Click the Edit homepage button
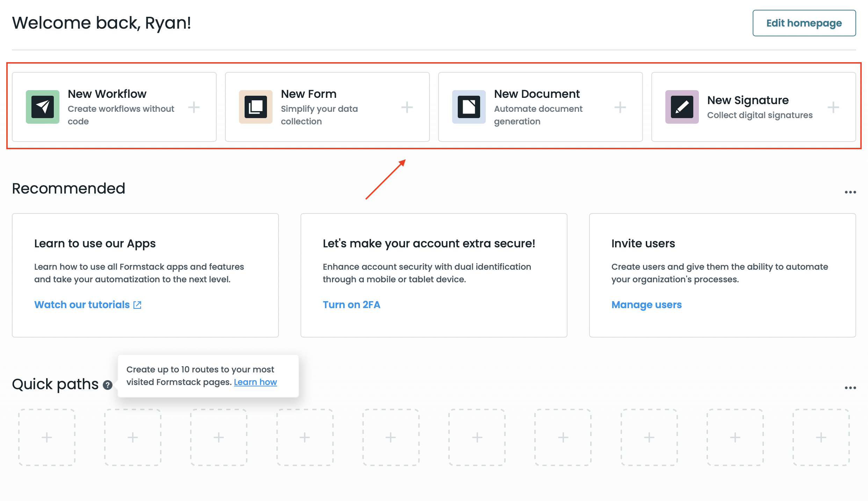The width and height of the screenshot is (868, 501). [804, 23]
